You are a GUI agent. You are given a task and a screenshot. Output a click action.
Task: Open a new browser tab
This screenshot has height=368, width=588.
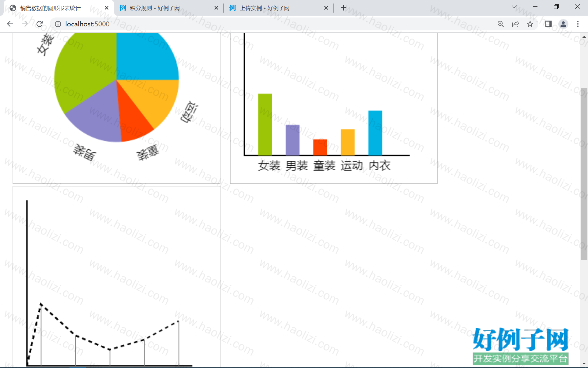point(344,8)
